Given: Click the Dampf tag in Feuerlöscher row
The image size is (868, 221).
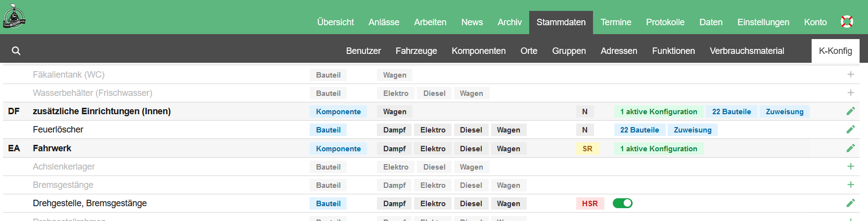Looking at the screenshot, I should coord(394,130).
